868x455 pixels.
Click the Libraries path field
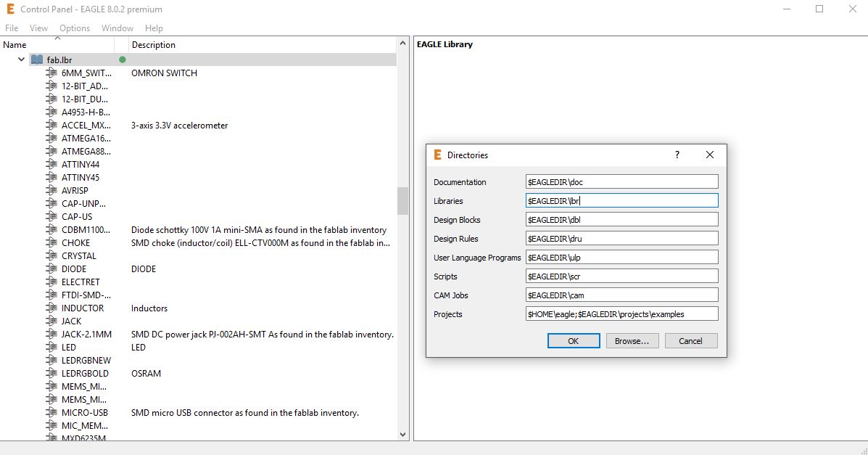click(x=621, y=200)
